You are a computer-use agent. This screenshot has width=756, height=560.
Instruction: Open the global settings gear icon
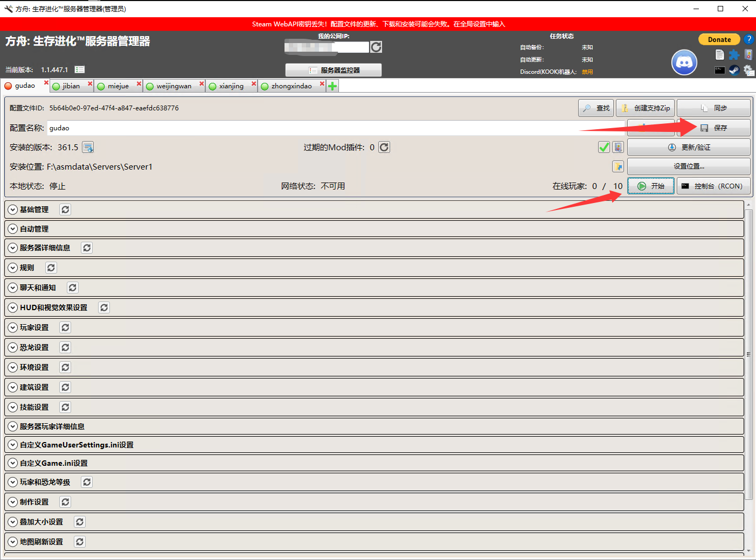[748, 70]
